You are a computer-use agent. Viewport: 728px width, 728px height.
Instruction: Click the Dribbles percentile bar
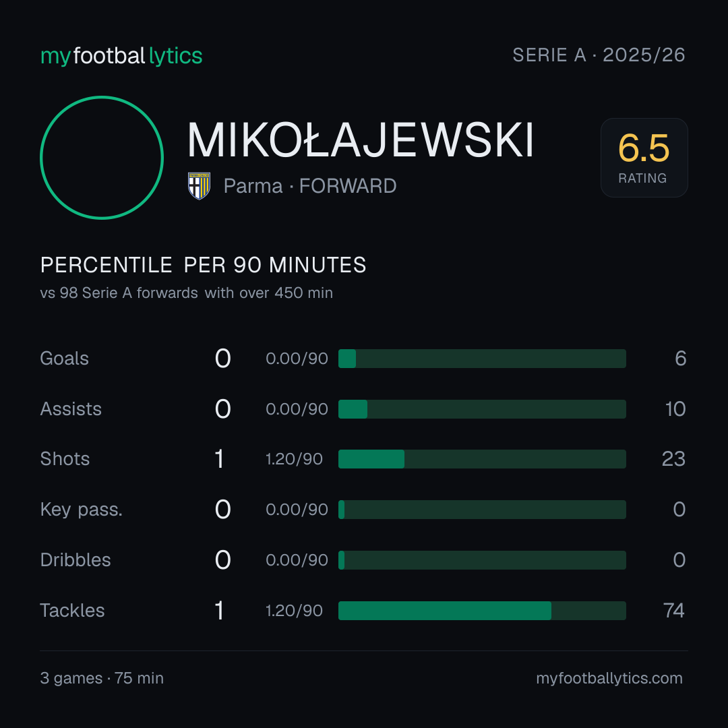click(482, 560)
